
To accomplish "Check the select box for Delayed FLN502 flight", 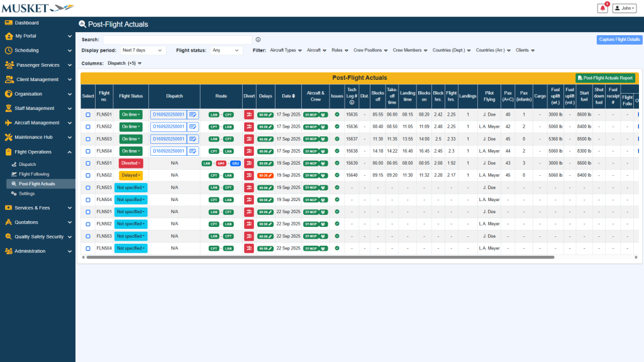I will click(88, 175).
